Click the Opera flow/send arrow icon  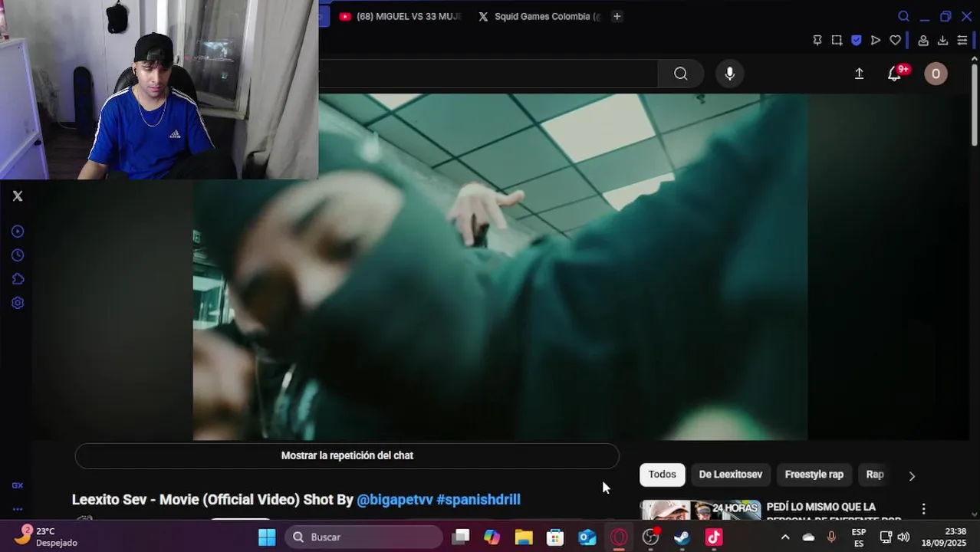876,41
